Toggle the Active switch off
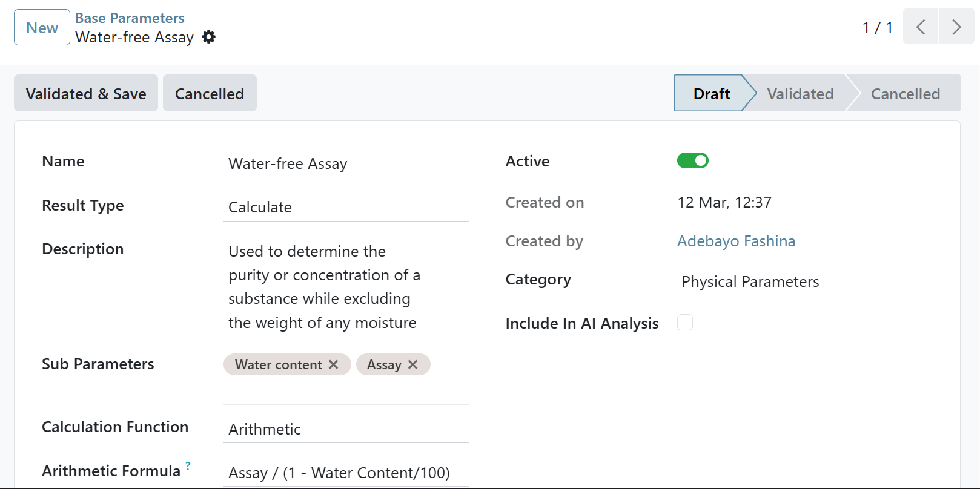 click(x=693, y=161)
